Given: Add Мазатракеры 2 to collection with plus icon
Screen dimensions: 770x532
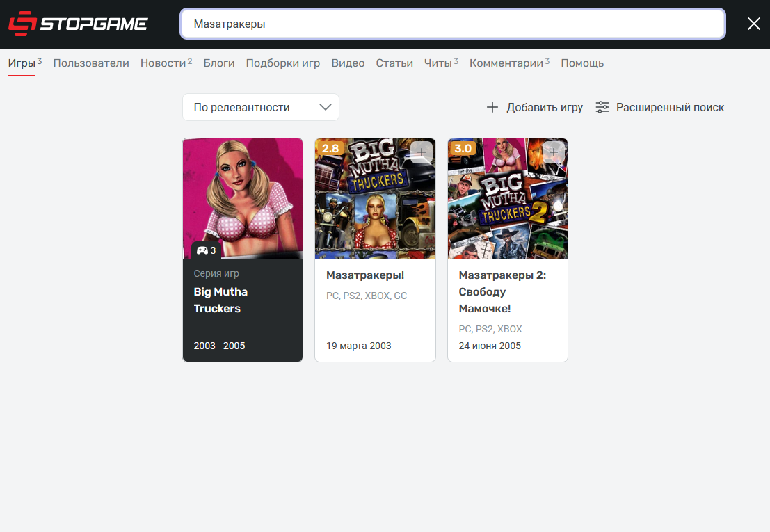Looking at the screenshot, I should 554,152.
